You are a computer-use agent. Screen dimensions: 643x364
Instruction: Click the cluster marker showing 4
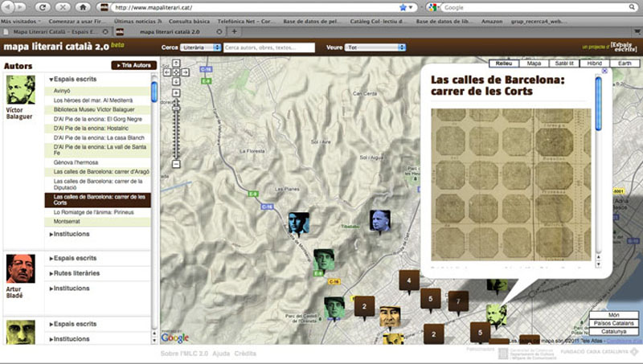click(409, 281)
